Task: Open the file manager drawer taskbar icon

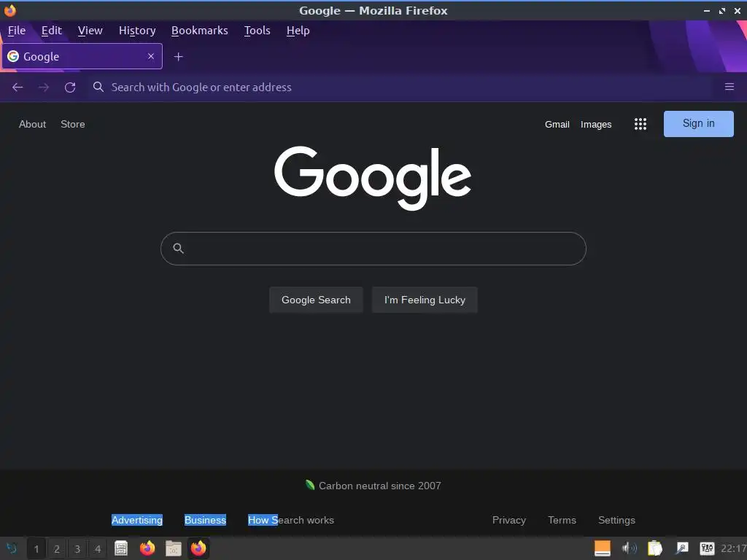Action: 121,548
